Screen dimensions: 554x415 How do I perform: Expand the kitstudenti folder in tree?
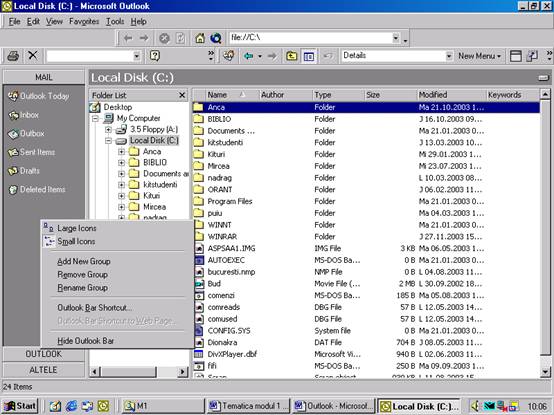tap(121, 185)
